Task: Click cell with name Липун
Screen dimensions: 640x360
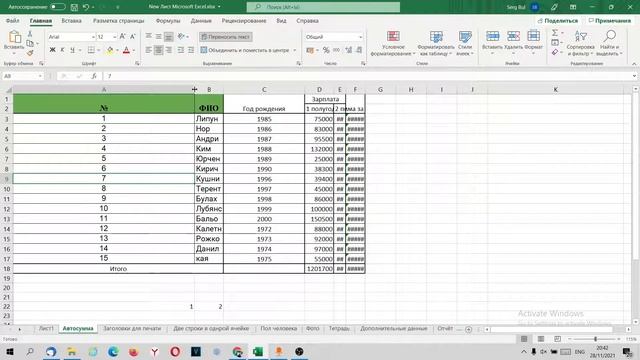Action: [x=209, y=119]
